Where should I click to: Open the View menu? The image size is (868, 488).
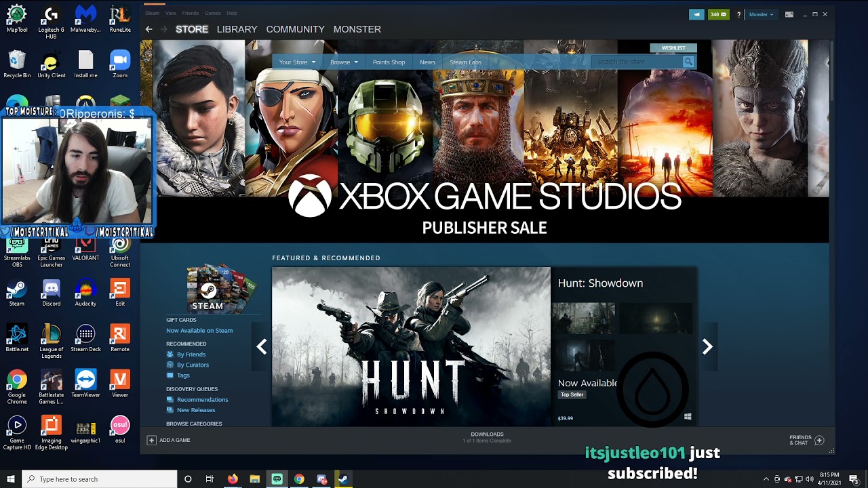coord(171,13)
